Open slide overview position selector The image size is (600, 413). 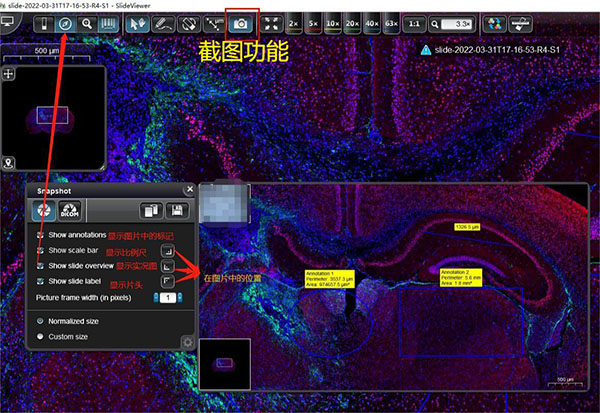(x=168, y=267)
